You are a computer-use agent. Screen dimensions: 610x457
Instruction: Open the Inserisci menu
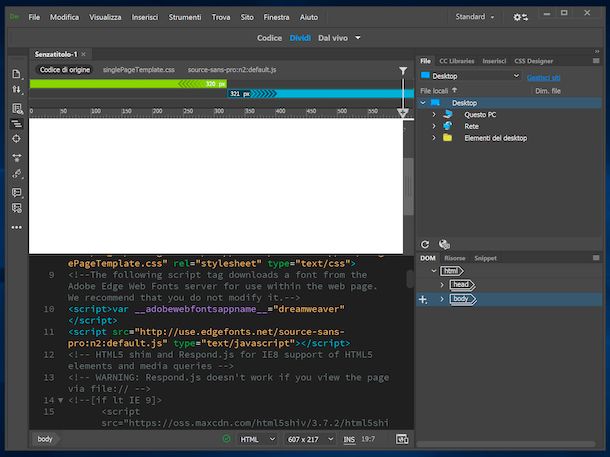(145, 17)
